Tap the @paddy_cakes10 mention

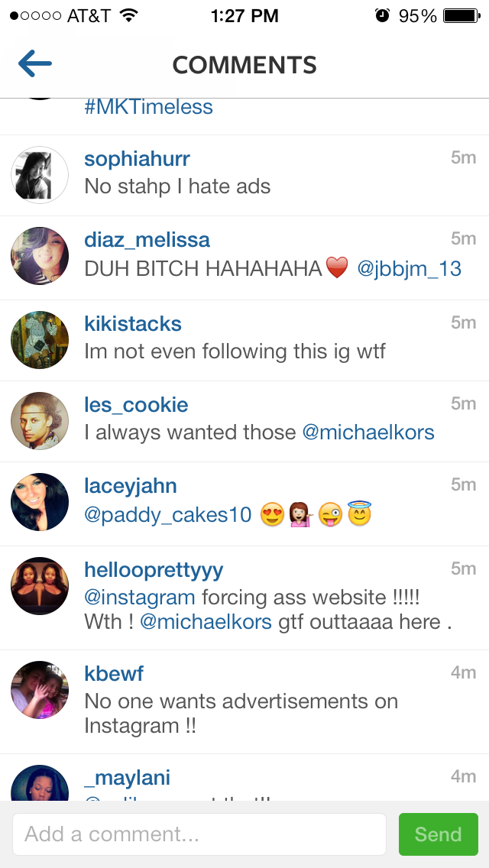click(168, 515)
